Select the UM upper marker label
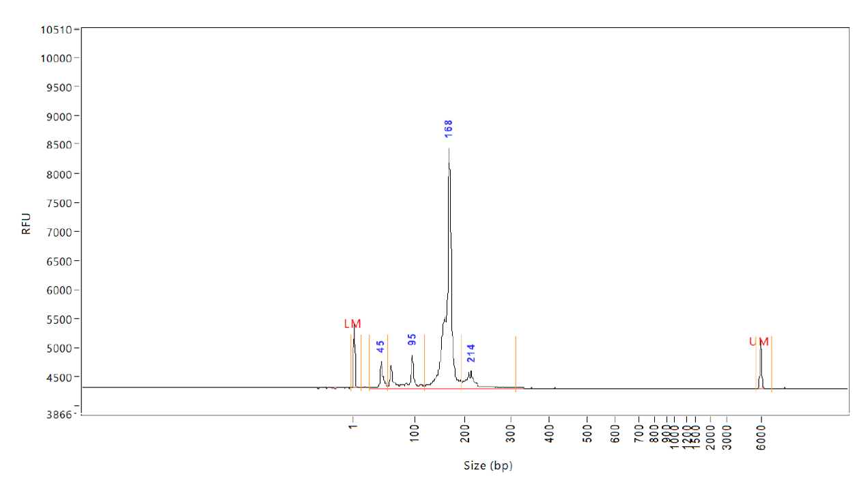The height and width of the screenshot is (492, 868). 757,341
